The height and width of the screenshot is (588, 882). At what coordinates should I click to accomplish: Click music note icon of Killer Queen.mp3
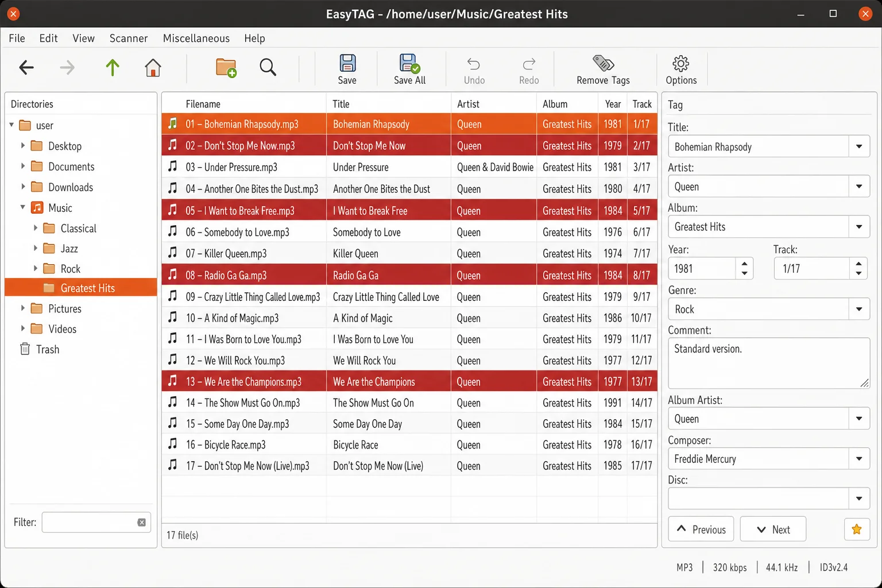[172, 253]
